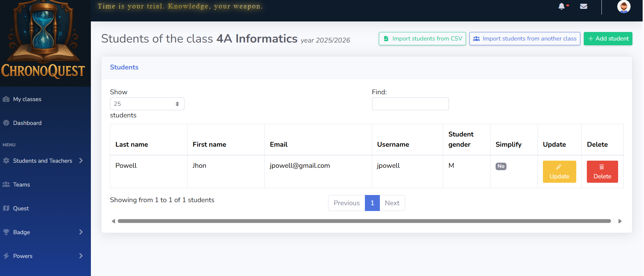Click the 4A Informatics class title
The width and height of the screenshot is (644, 276).
(x=257, y=39)
